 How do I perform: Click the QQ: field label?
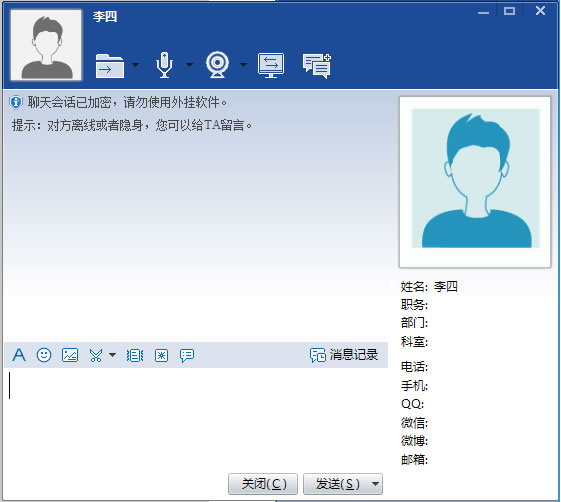click(x=413, y=404)
